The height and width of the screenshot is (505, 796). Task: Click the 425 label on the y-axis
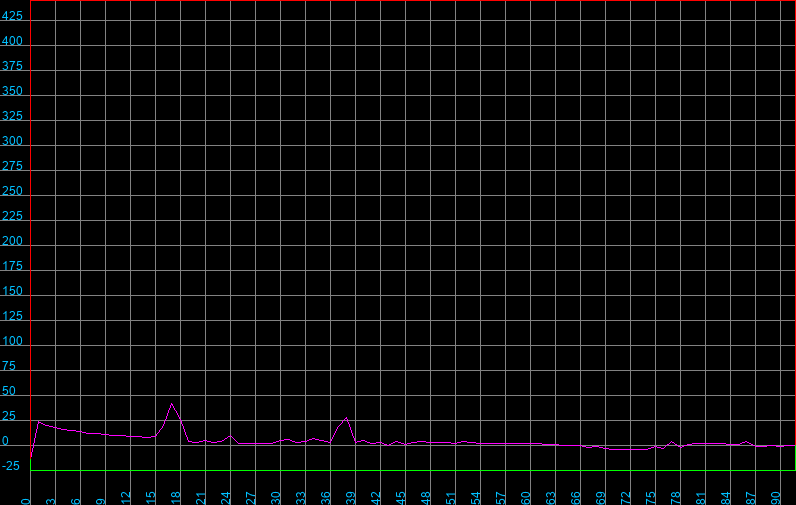(x=12, y=17)
